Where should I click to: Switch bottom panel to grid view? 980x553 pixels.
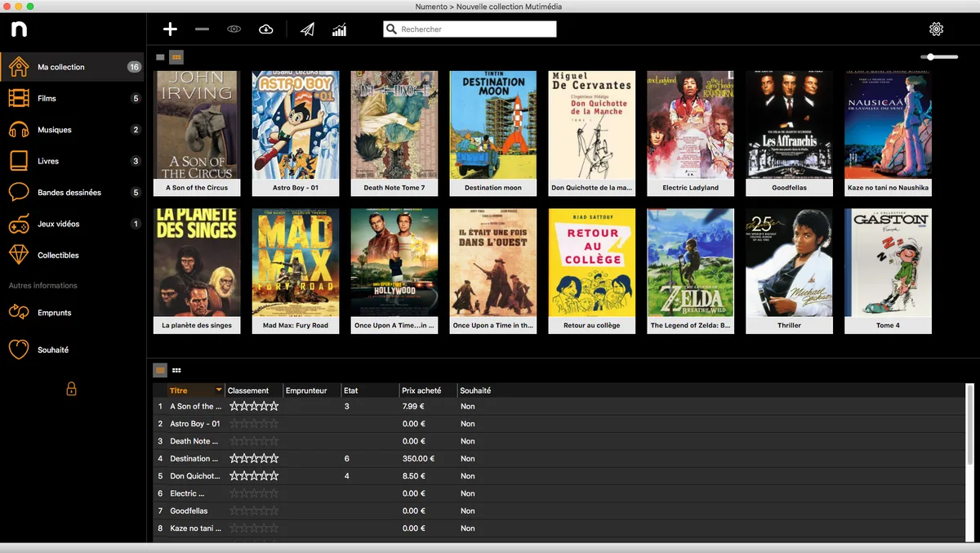click(x=176, y=370)
